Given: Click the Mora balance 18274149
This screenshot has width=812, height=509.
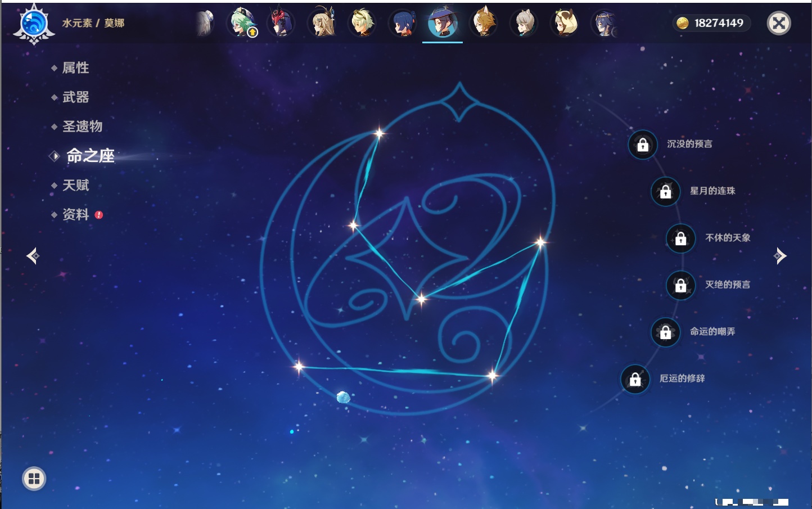Looking at the screenshot, I should pyautogui.click(x=719, y=23).
